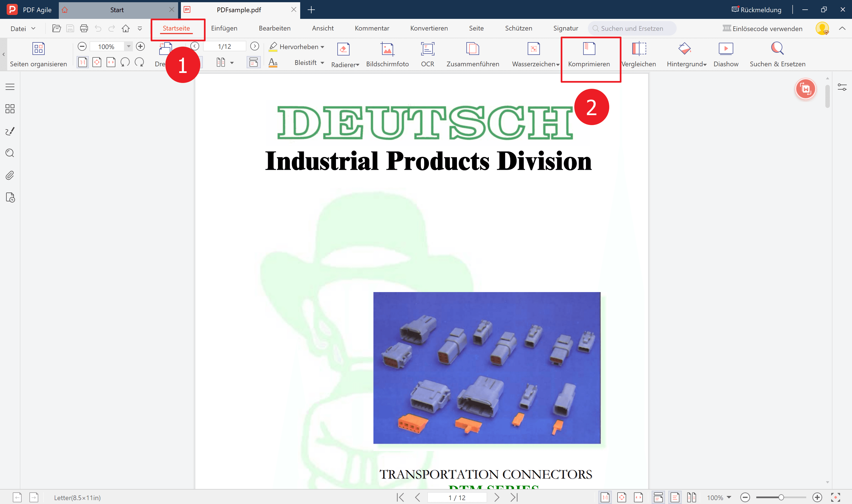Click the zoom in plus icon in ribbon
852x504 pixels.
click(x=140, y=47)
